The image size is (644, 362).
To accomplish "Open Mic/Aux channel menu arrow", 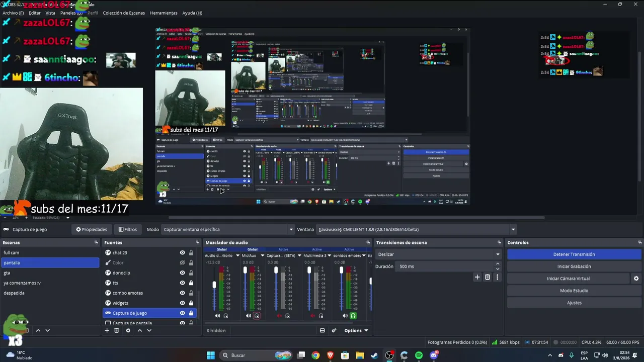I will pos(262,255).
